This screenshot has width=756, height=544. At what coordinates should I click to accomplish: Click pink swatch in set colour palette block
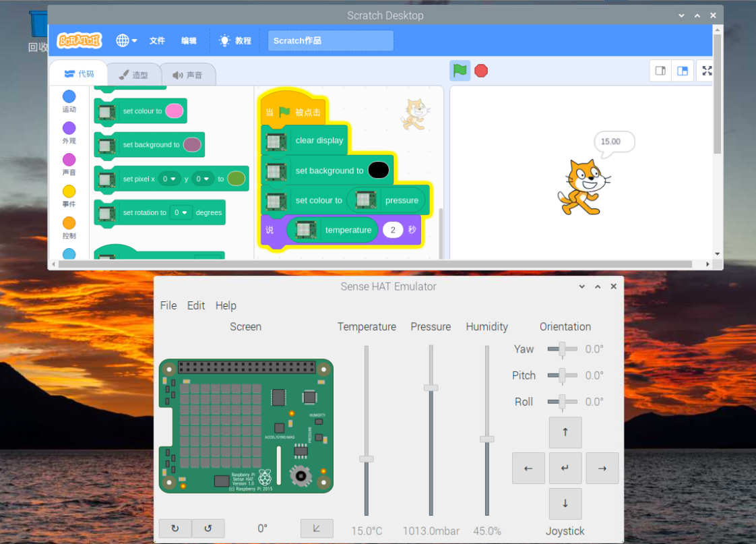tap(174, 111)
